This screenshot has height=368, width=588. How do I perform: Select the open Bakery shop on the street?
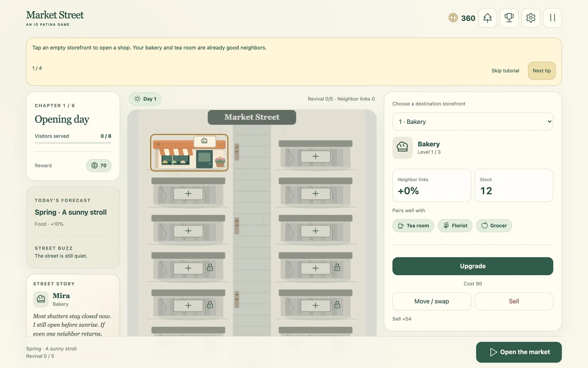coord(189,153)
